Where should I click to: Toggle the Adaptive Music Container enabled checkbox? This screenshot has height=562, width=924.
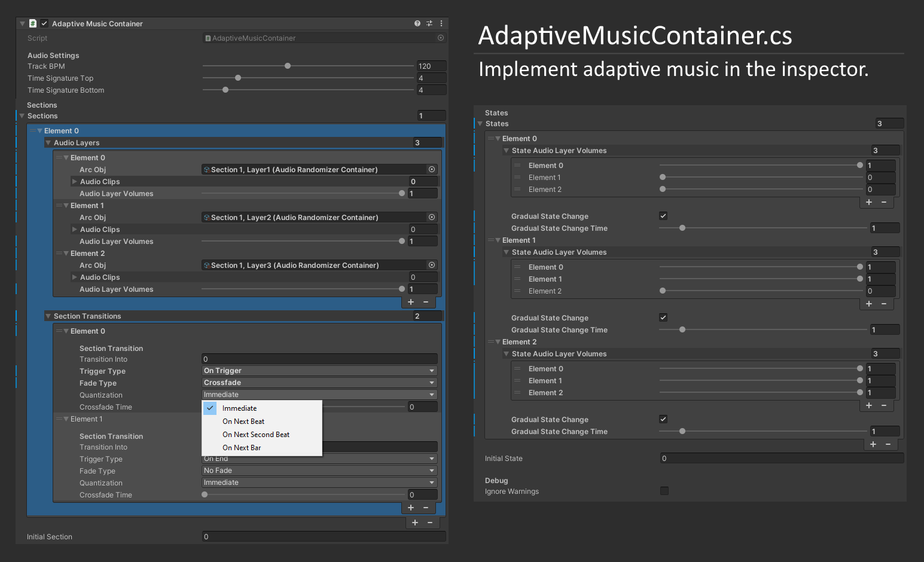(44, 23)
